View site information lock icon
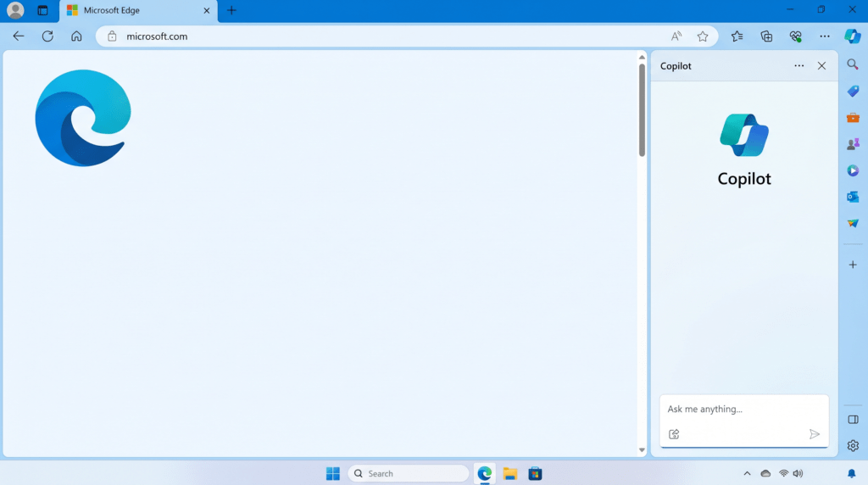The width and height of the screenshot is (868, 485). (x=112, y=36)
